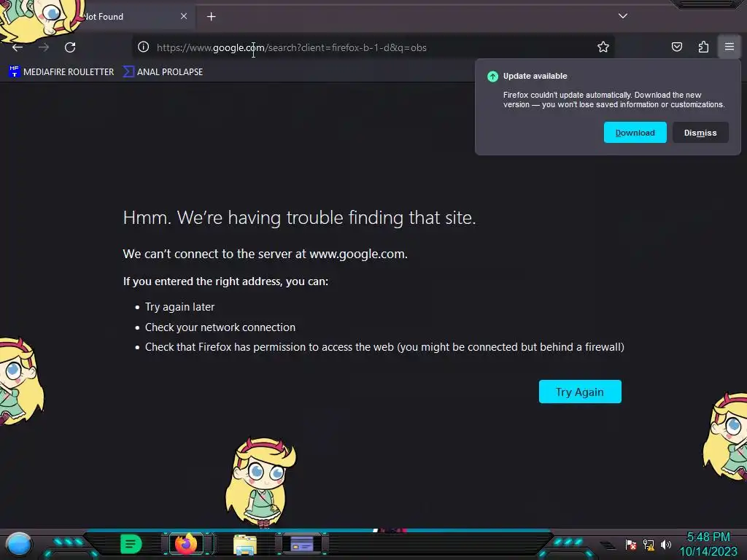
Task: Click the Firefox permission firewall bullet
Action: tap(384, 346)
